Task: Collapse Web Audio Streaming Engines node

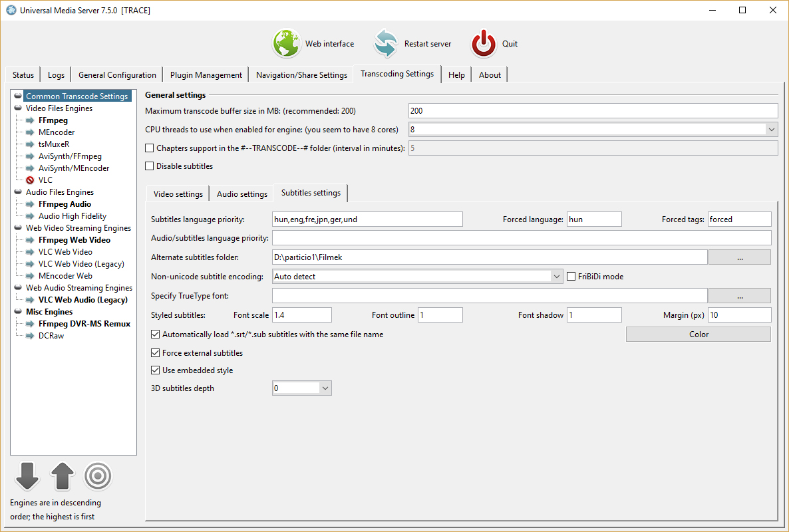Action: pyautogui.click(x=18, y=288)
